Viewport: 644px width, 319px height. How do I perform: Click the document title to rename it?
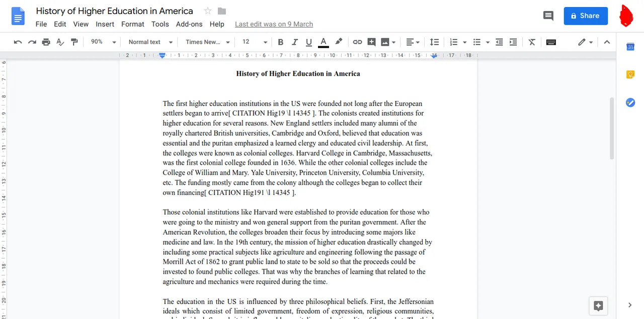tap(115, 11)
